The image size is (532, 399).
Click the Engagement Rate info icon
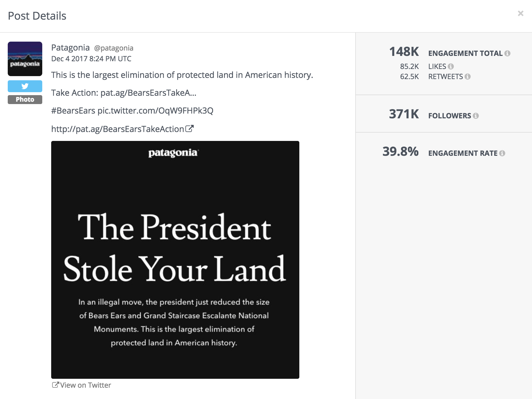coord(502,153)
